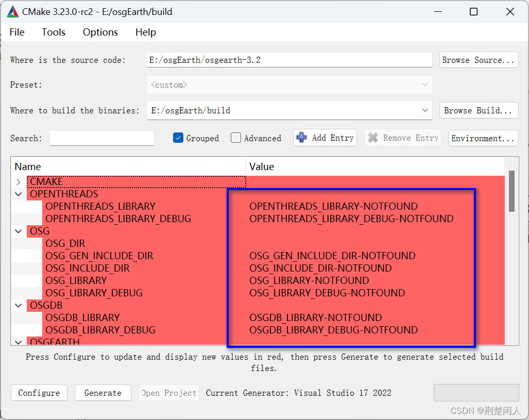Open the File menu
The image size is (529, 420).
(17, 32)
